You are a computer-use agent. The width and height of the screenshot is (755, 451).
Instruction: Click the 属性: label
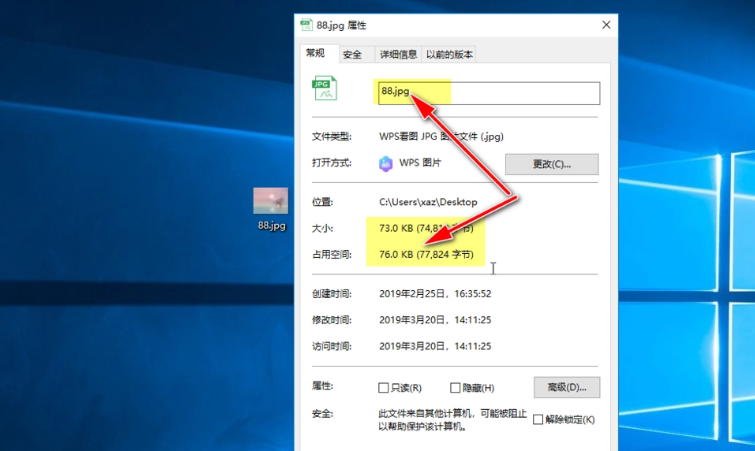coord(323,386)
